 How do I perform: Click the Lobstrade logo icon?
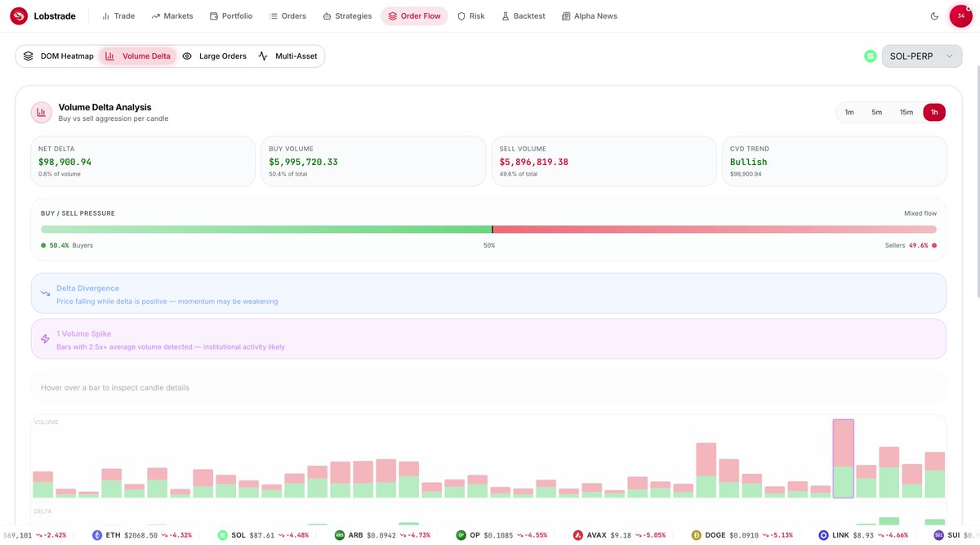[19, 16]
